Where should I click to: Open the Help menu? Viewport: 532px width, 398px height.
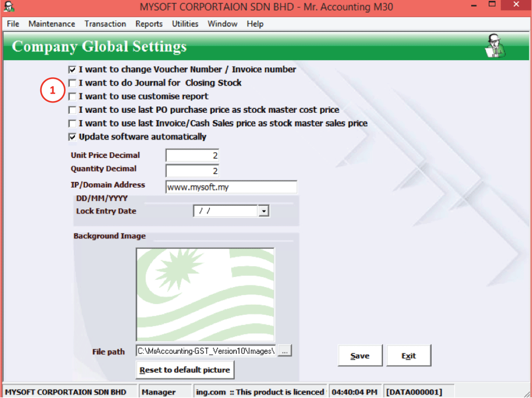[x=255, y=24]
